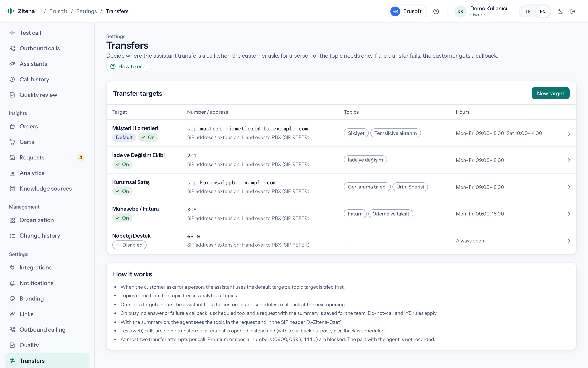
Task: Toggle dark mode with the moon icon
Action: (x=560, y=11)
